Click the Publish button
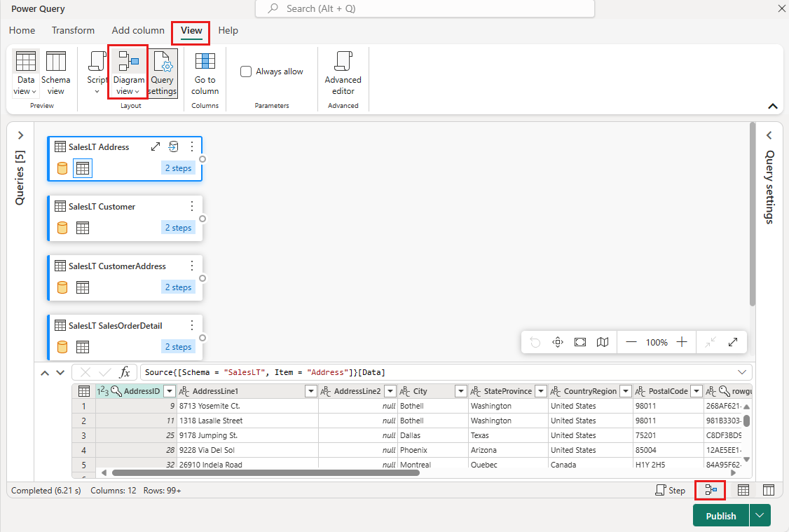Image resolution: width=789 pixels, height=532 pixels. point(720,515)
